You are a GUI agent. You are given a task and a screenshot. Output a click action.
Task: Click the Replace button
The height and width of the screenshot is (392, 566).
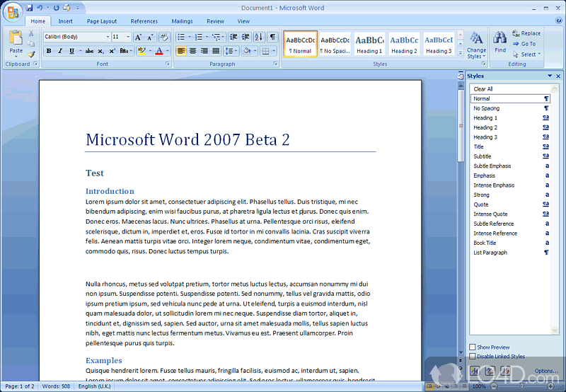tap(526, 33)
